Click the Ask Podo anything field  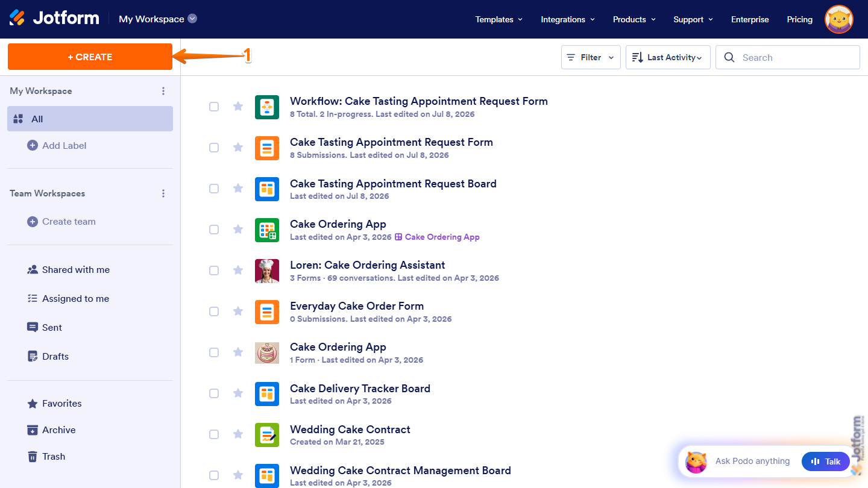pyautogui.click(x=752, y=461)
